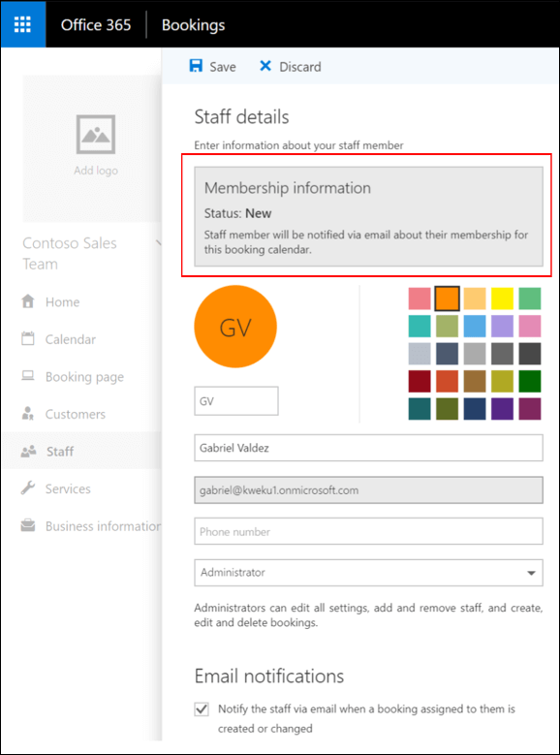This screenshot has height=755, width=560.
Task: Click the Discard X icon
Action: point(265,66)
